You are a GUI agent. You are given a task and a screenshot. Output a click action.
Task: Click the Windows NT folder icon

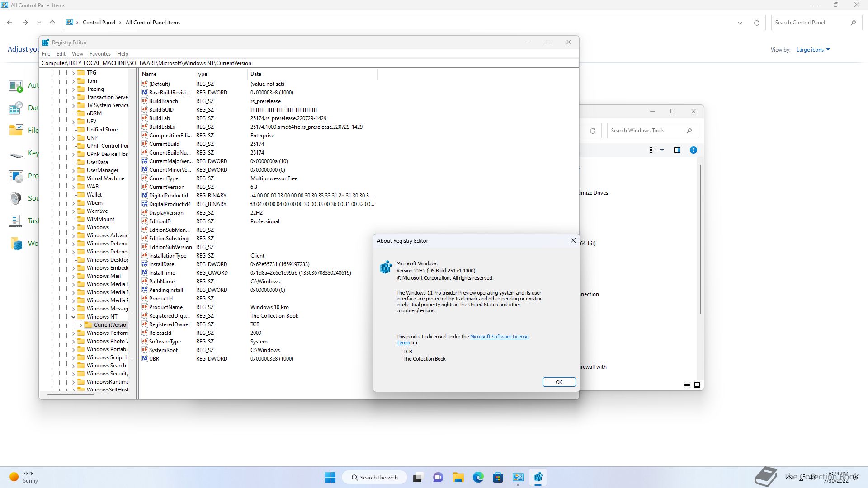(x=81, y=316)
